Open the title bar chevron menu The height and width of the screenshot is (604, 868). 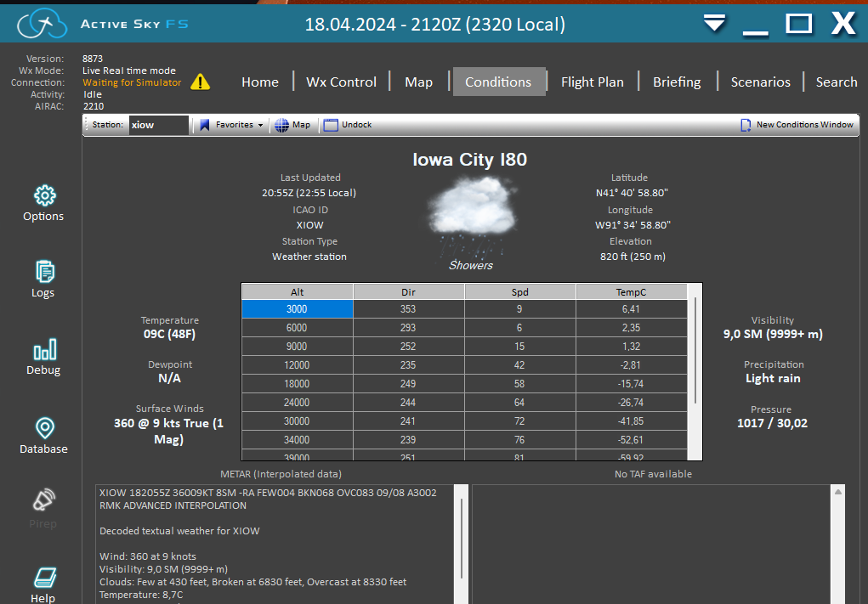tap(714, 24)
